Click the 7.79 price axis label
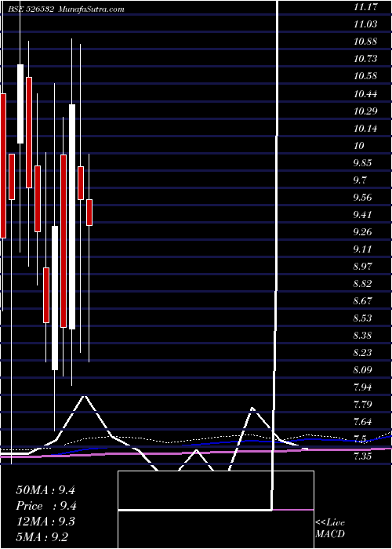Viewport: 392px width, 549px height. [362, 405]
